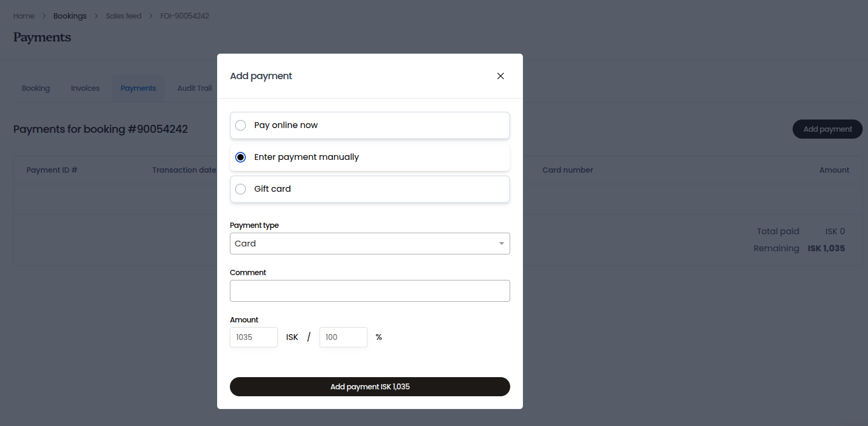Click the Amount column header in the table
This screenshot has width=868, height=426.
(834, 170)
